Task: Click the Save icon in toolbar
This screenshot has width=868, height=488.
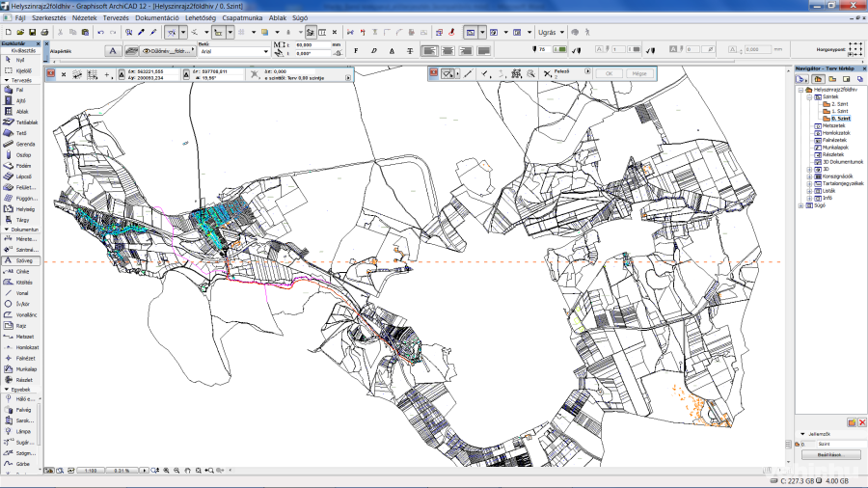Action: [32, 32]
